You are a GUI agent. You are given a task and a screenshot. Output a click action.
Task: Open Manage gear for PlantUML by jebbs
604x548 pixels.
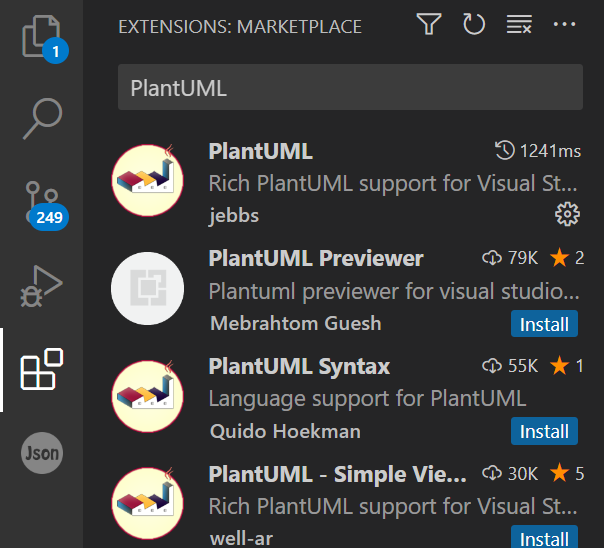pyautogui.click(x=567, y=214)
